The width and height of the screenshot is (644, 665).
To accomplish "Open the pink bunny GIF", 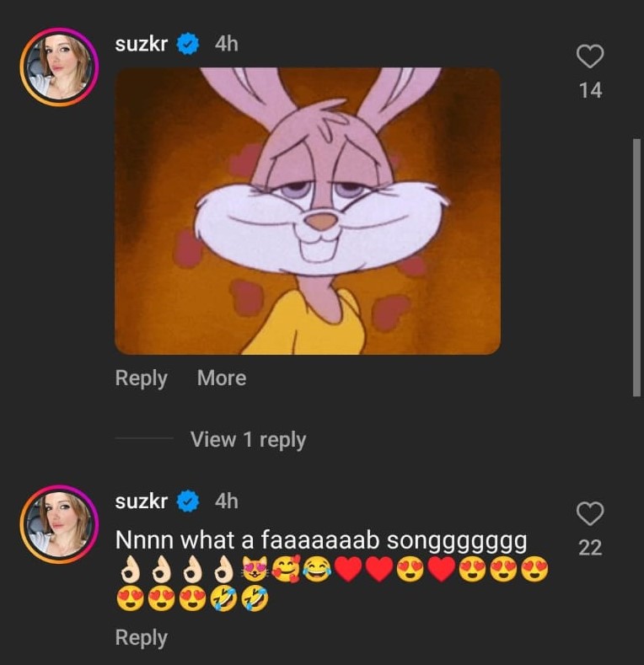I will 307,211.
